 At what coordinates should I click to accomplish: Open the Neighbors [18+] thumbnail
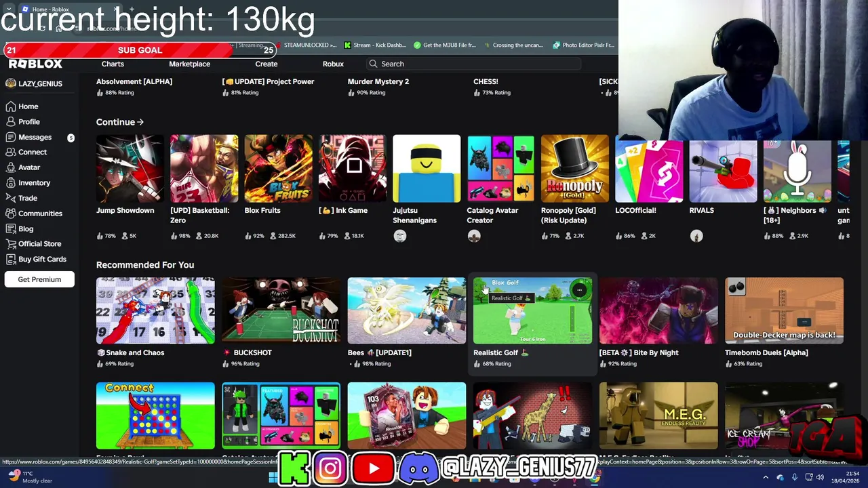(797, 172)
